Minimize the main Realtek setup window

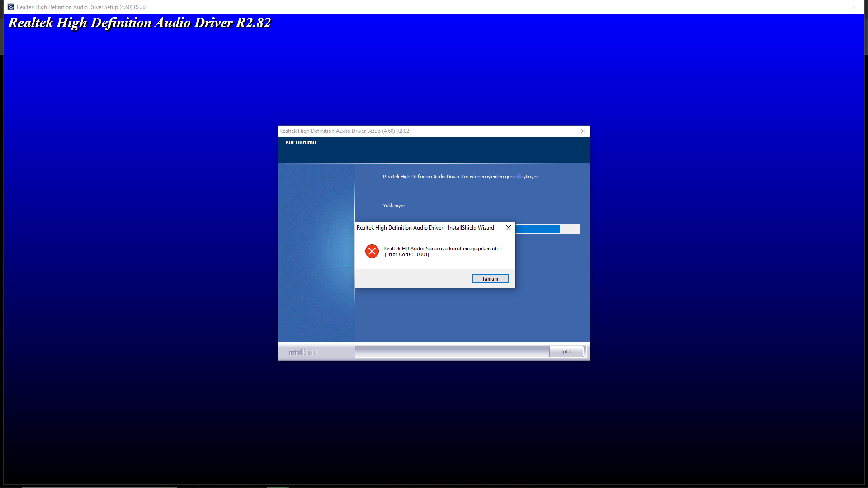[812, 7]
